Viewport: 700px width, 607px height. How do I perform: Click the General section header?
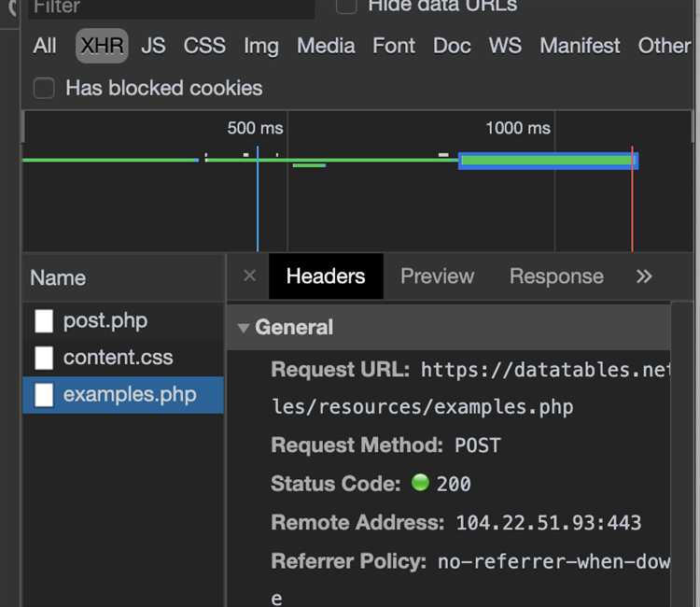[449, 328]
